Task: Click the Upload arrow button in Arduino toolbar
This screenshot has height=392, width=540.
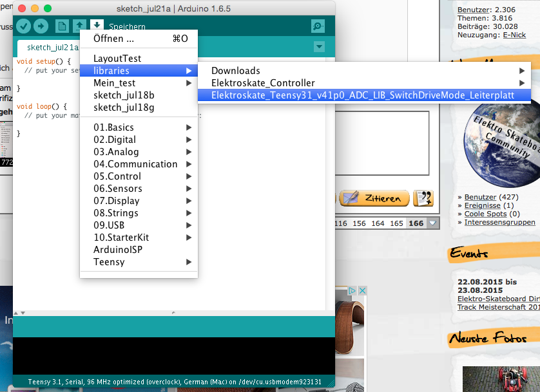Action: pyautogui.click(x=41, y=26)
